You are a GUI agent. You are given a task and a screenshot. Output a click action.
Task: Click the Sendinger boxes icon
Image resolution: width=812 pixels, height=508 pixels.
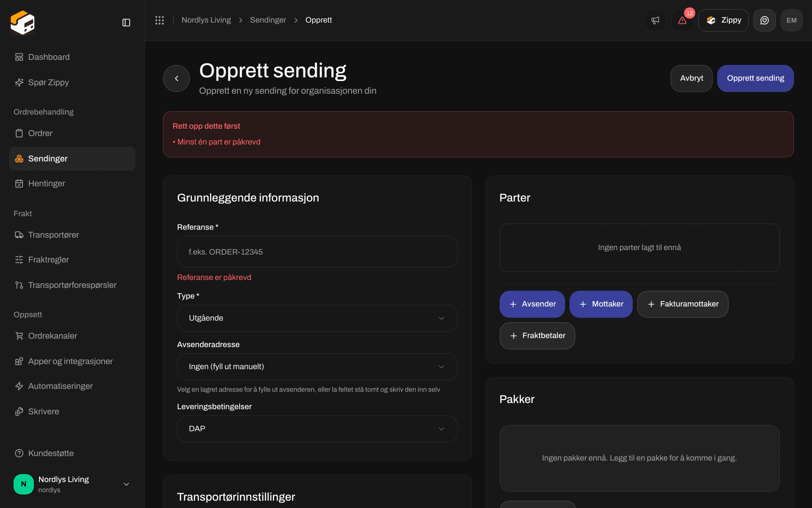point(19,159)
